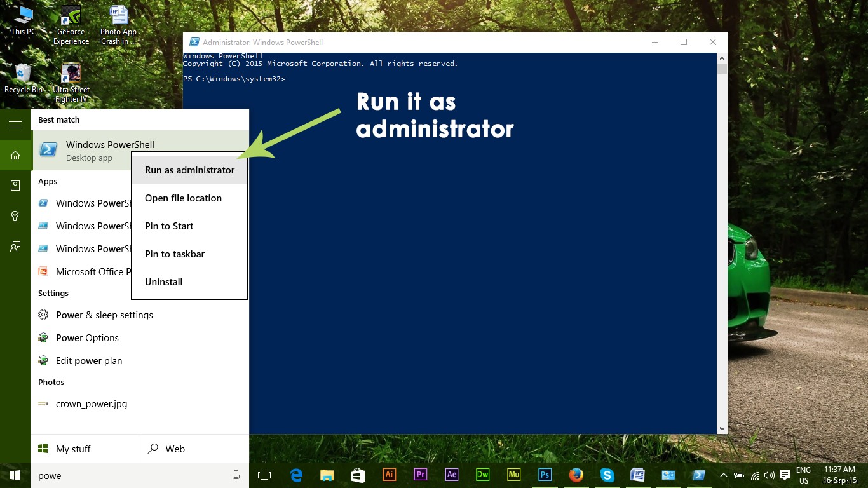
Task: Open Microsoft Word from the taskbar
Action: (x=637, y=475)
